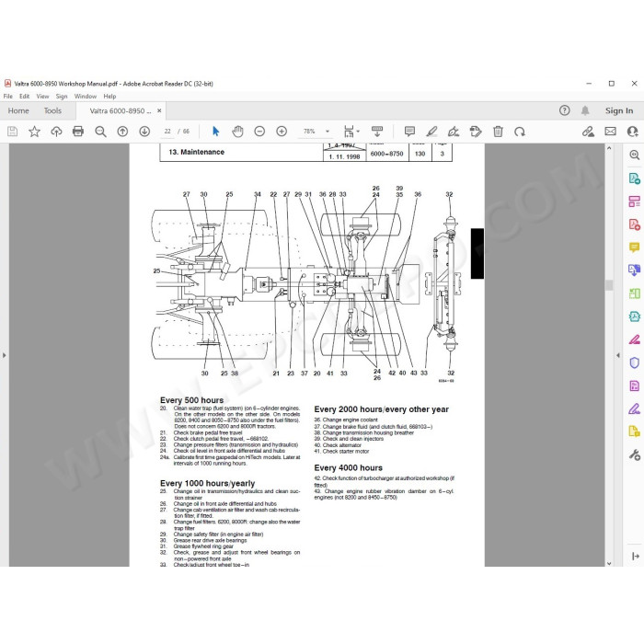Open More Tools wrench icon
644x644 pixels.
pos(634,455)
